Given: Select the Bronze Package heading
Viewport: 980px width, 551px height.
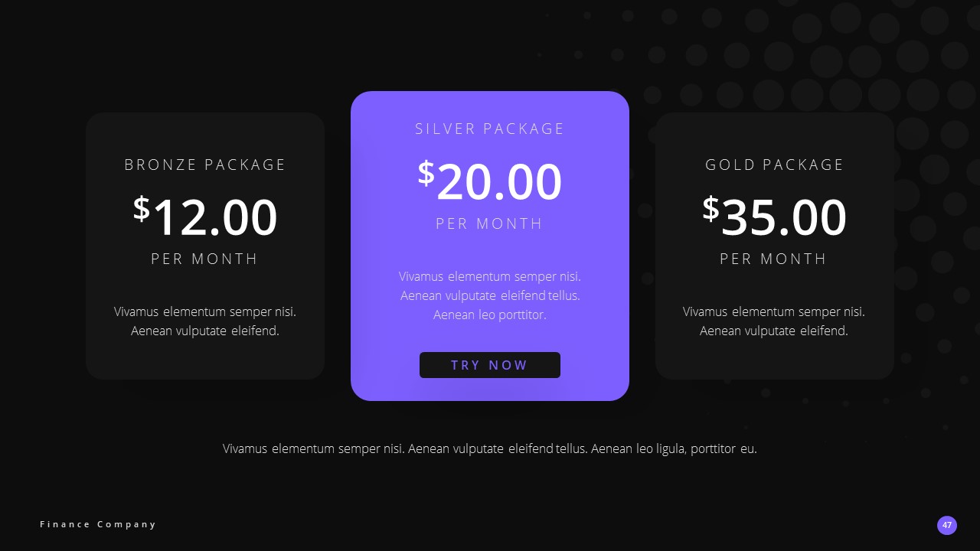Looking at the screenshot, I should click(205, 165).
